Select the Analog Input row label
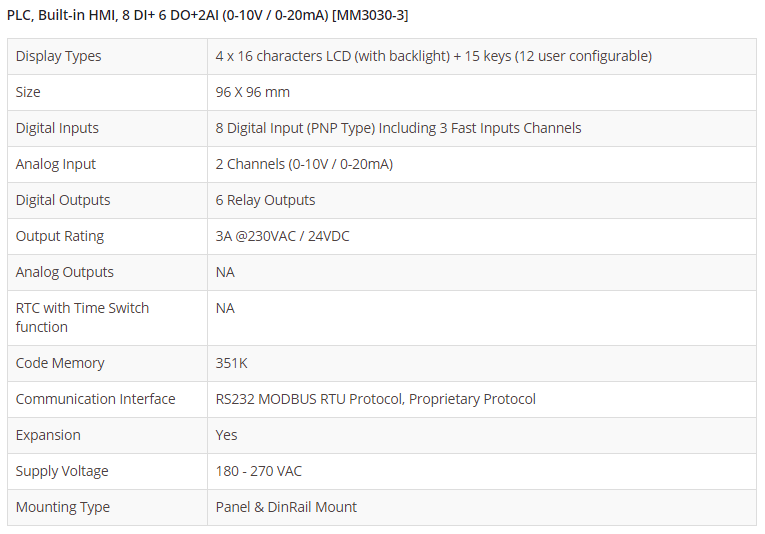Image resolution: width=765 pixels, height=534 pixels. 56,164
